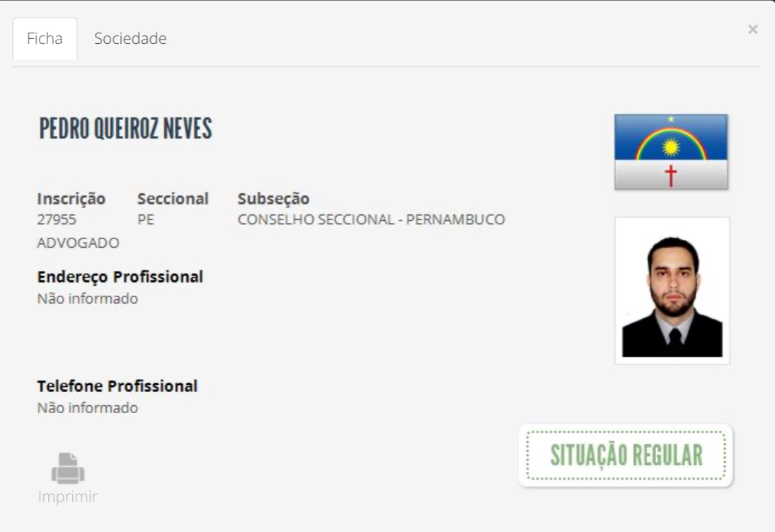Click the Situação Regular status badge
The width and height of the screenshot is (775, 532).
click(x=626, y=456)
